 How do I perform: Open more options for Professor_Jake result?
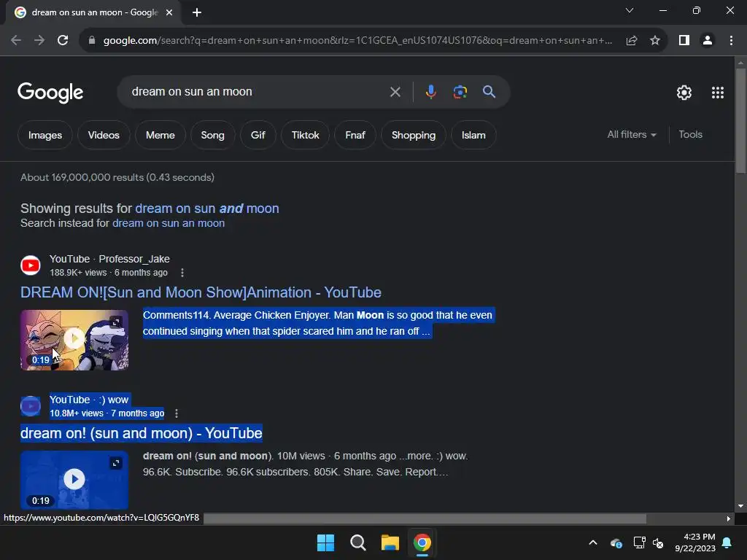click(182, 273)
